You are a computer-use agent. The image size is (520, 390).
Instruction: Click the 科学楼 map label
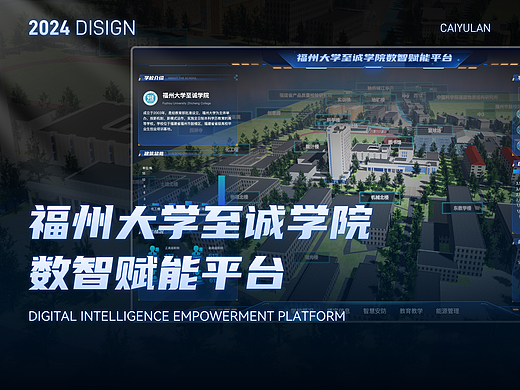(x=333, y=120)
